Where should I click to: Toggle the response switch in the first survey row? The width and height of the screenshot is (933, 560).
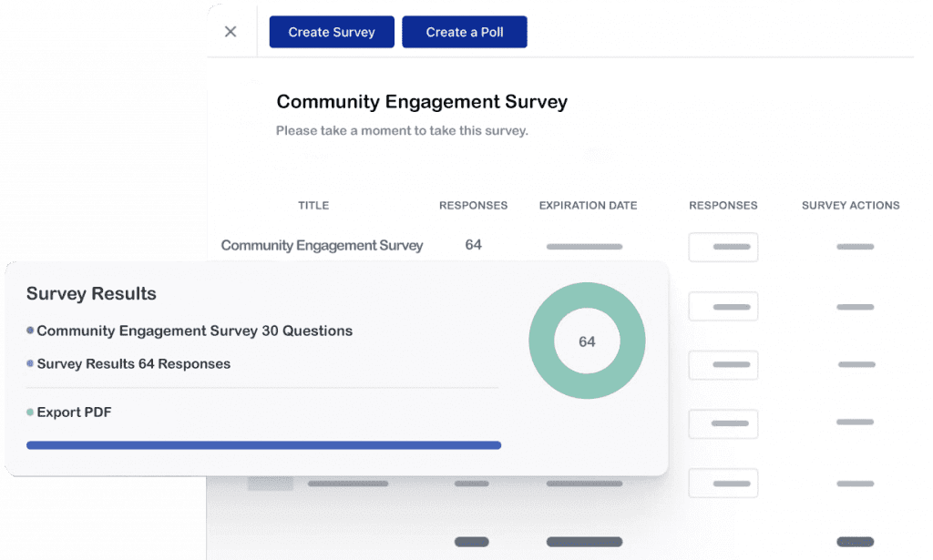[x=723, y=247]
